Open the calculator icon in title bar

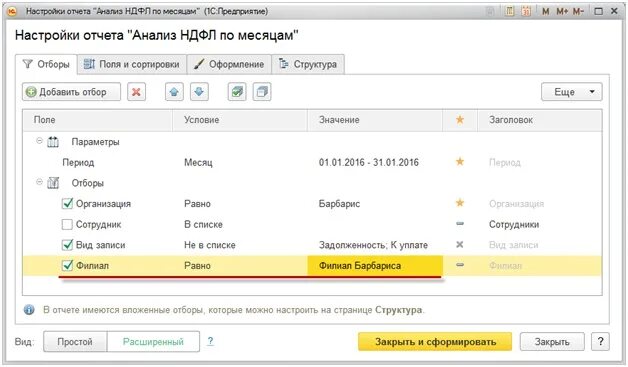tap(509, 11)
